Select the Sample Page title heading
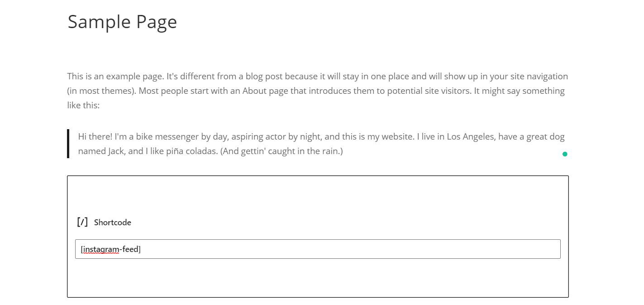Image resolution: width=644 pixels, height=305 pixels. click(x=122, y=22)
